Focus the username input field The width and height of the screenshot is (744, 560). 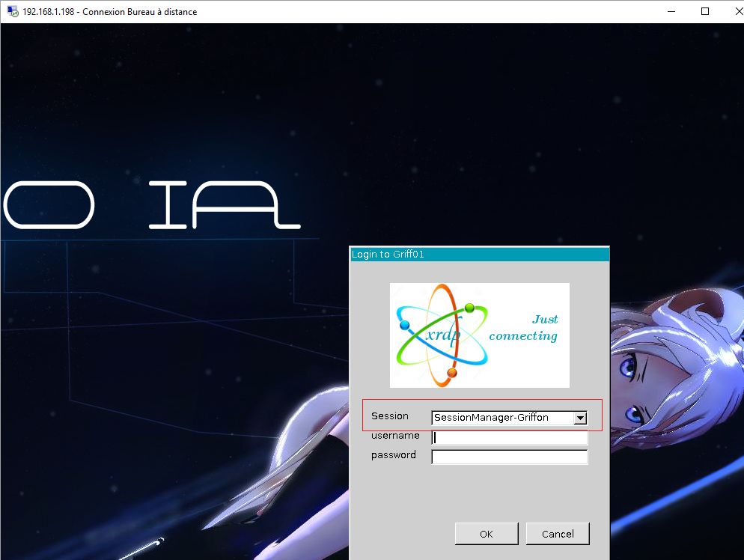[509, 437]
